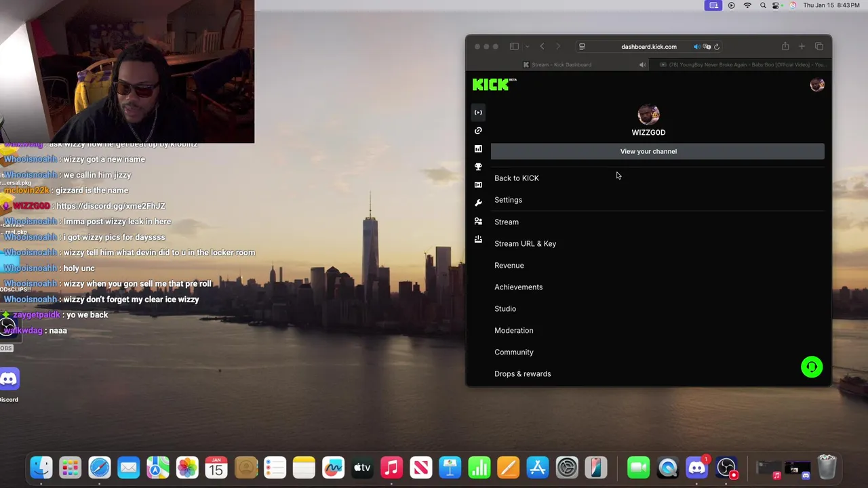Click the studio sidebar icon below the trophy

point(478,184)
